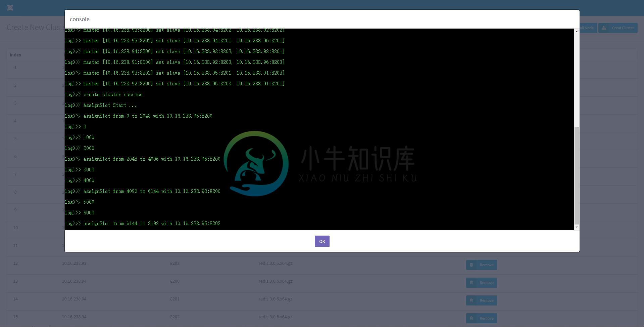Click the 'console' dialog title

pos(80,19)
